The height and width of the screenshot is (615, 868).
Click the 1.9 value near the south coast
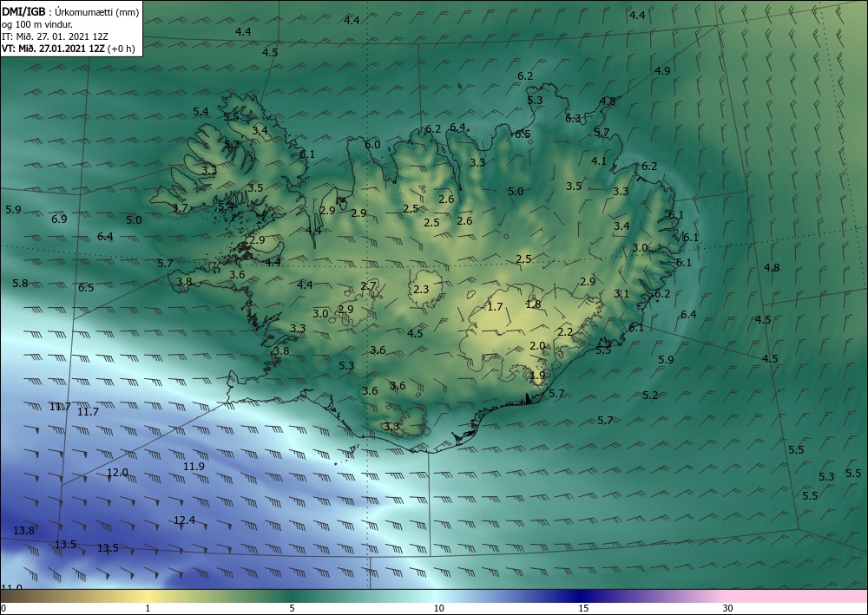pos(537,376)
